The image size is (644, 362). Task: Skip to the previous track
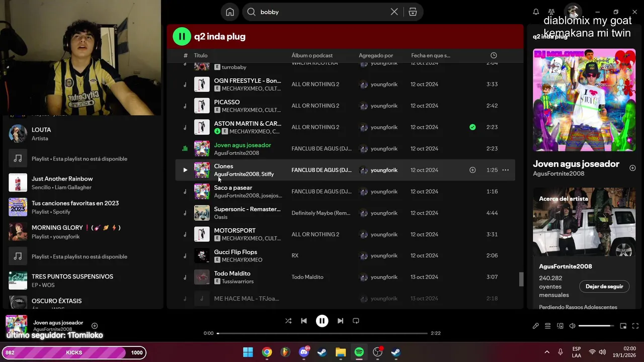tap(304, 321)
